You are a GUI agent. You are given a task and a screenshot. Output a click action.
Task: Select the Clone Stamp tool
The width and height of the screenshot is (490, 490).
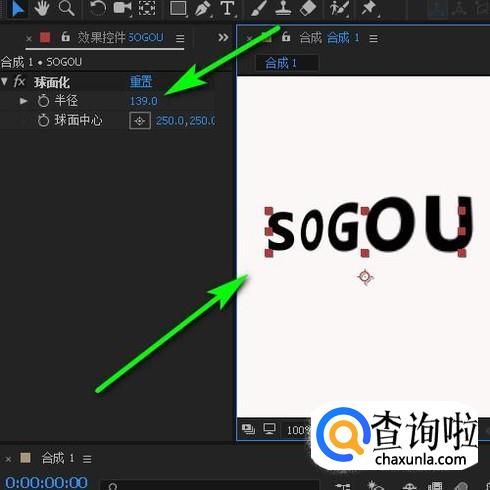[x=283, y=8]
